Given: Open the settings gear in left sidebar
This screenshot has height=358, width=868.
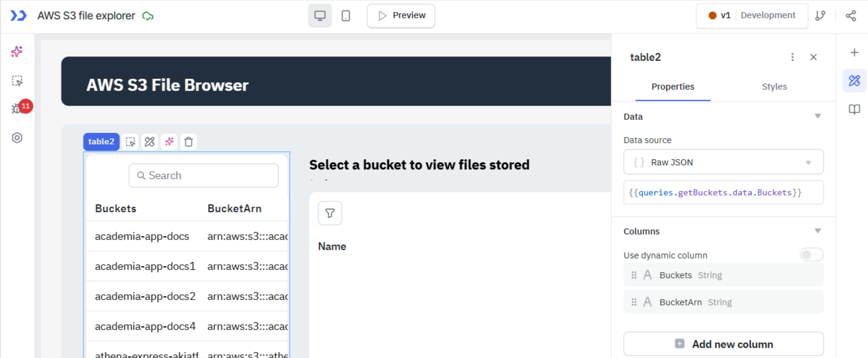Looking at the screenshot, I should pyautogui.click(x=17, y=138).
